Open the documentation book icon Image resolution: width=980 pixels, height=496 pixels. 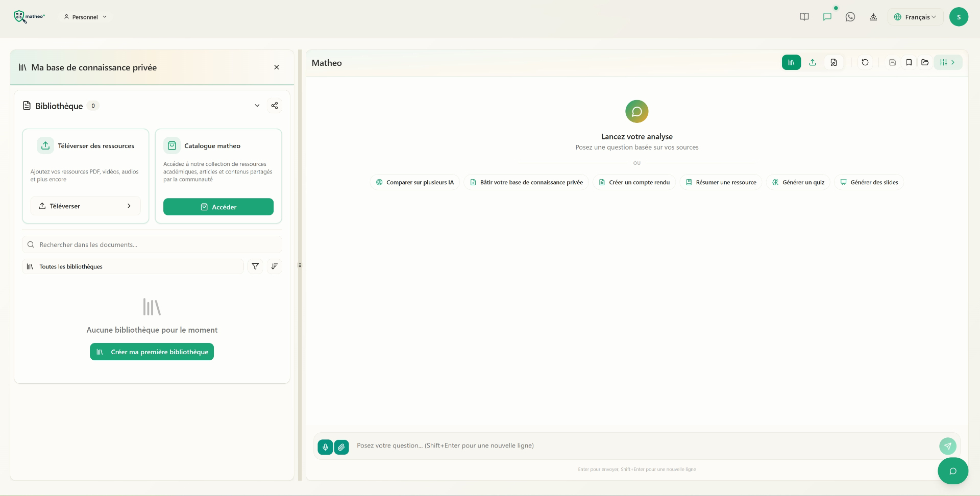click(804, 17)
